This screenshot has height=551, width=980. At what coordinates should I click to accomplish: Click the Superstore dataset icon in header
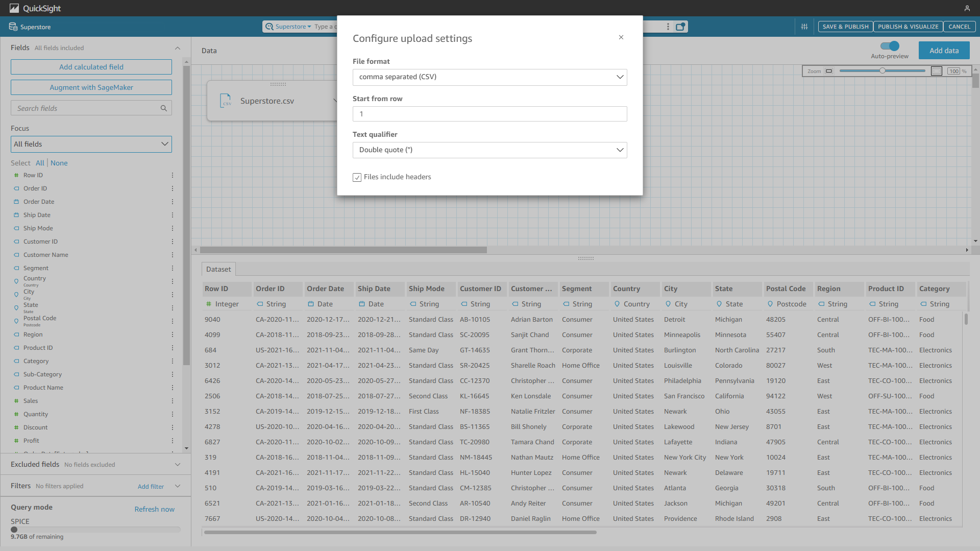tap(13, 27)
